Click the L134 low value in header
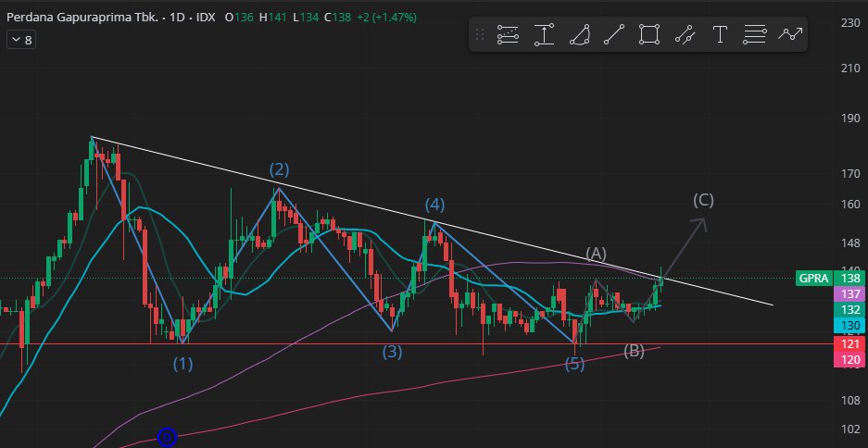Viewport: 868px width, 448px height. [306, 18]
